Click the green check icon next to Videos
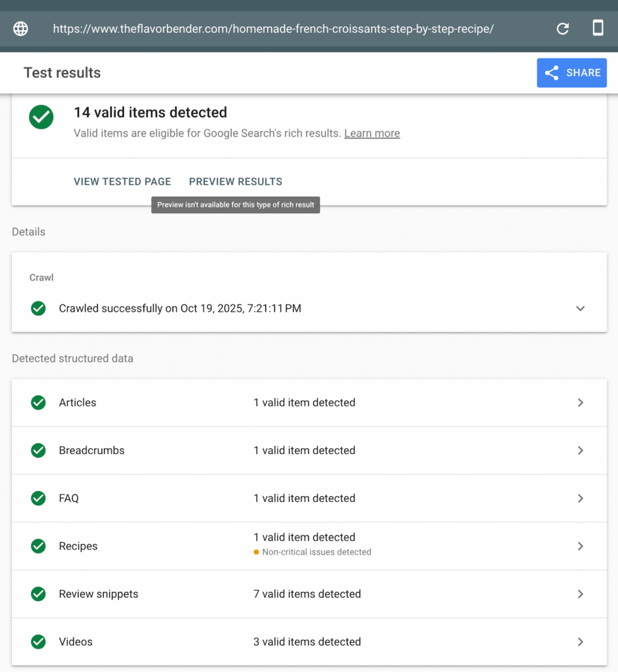Image resolution: width=618 pixels, height=672 pixels. (x=38, y=642)
